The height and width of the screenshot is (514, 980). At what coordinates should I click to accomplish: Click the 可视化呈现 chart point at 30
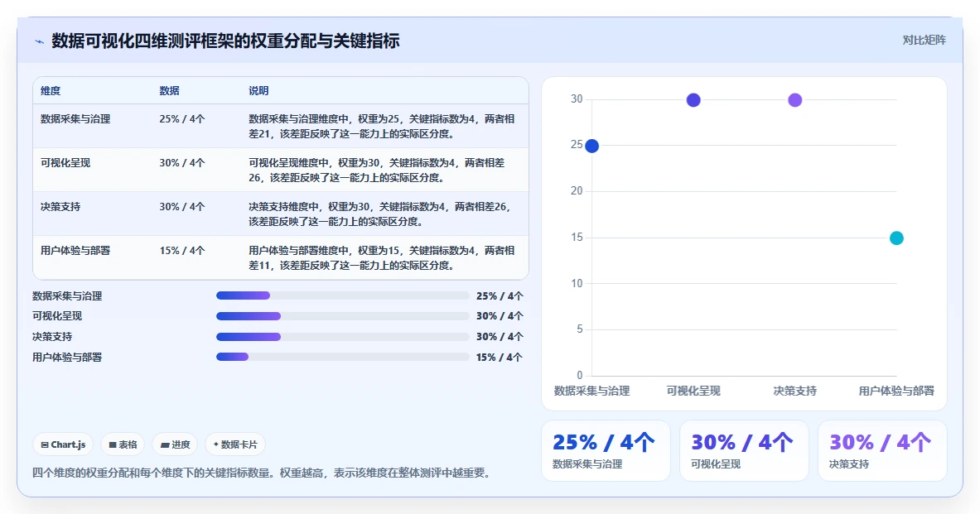[x=693, y=100]
